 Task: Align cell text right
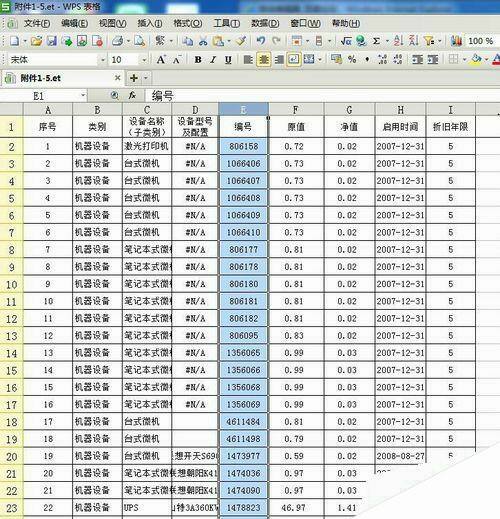(x=279, y=60)
